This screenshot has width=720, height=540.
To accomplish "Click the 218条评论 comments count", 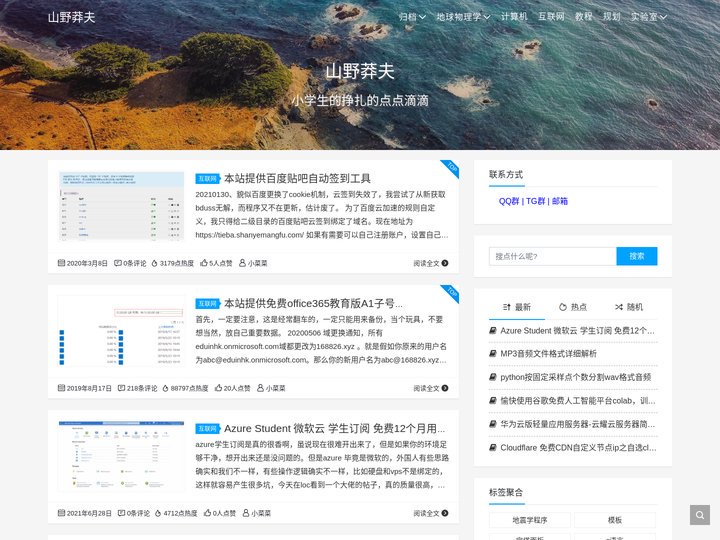I will (142, 388).
